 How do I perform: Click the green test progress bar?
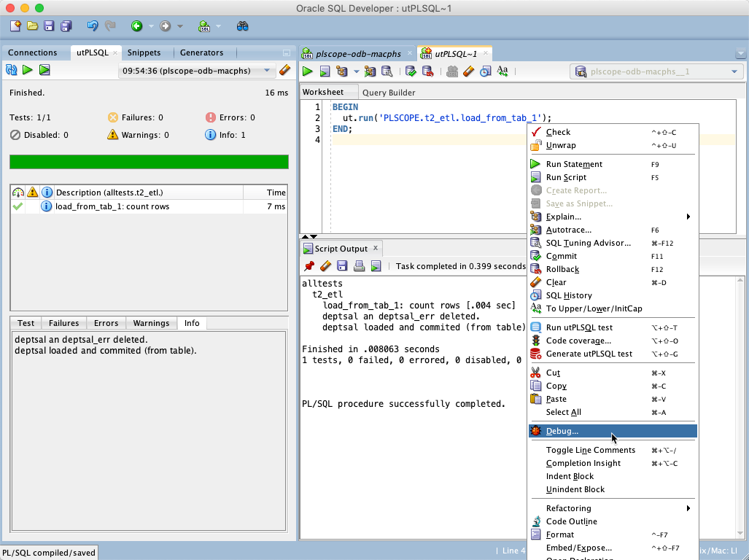[x=149, y=162]
